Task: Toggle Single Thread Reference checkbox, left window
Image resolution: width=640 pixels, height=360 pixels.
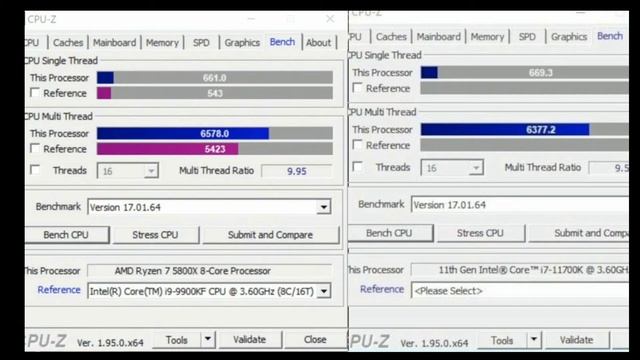Action: (x=35, y=93)
